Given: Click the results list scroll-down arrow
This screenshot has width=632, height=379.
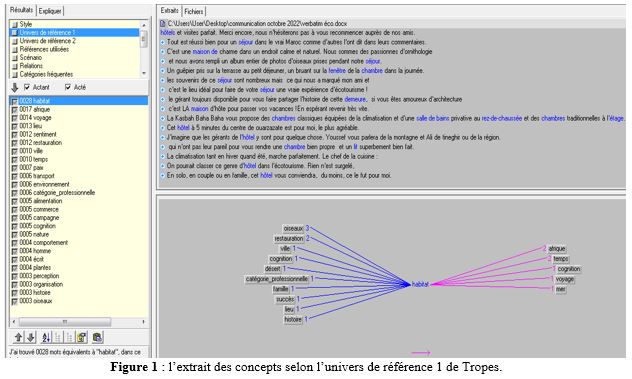Looking at the screenshot, I should pos(144,73).
